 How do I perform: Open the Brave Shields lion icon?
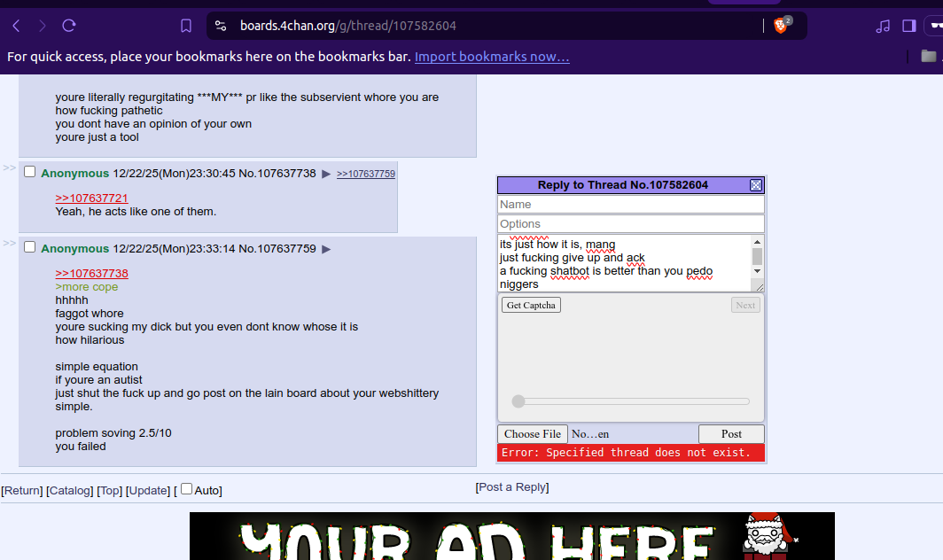[x=781, y=26]
